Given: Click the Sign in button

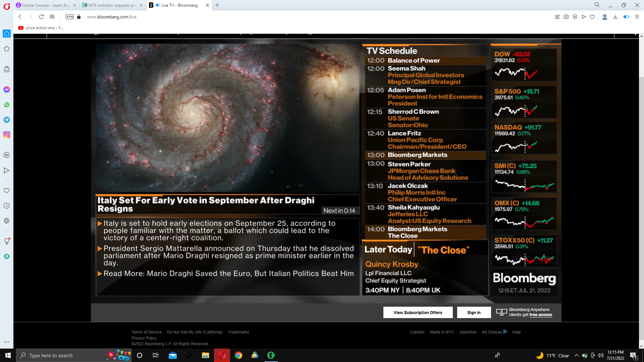Looking at the screenshot, I should coord(474,312).
